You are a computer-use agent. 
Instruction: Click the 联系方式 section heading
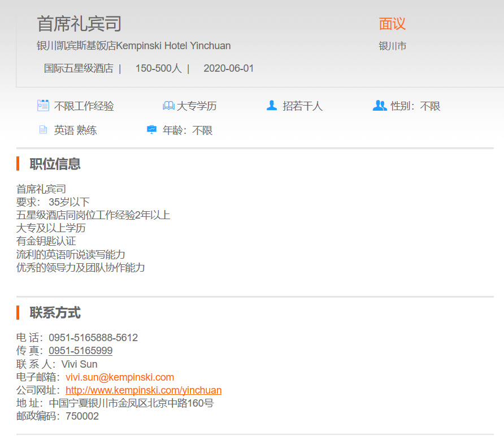tap(55, 312)
